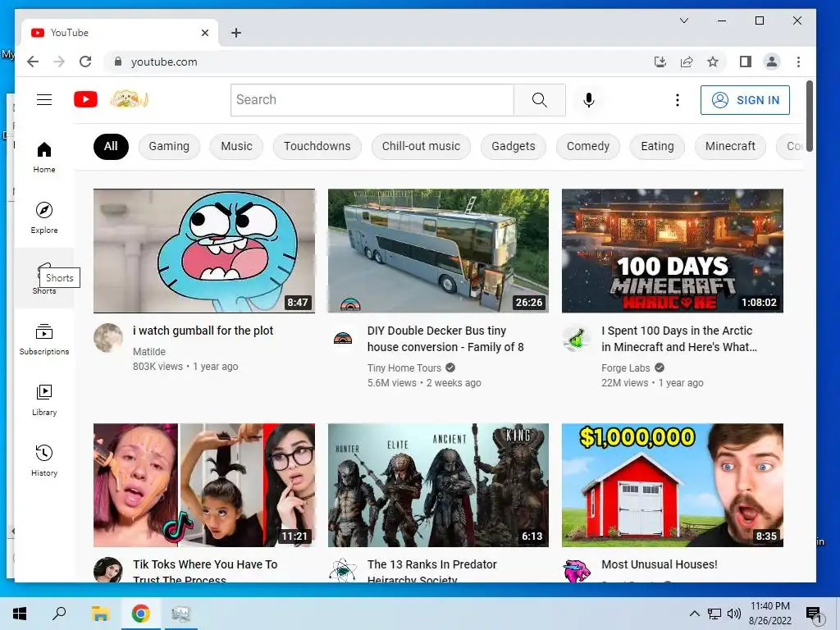Open a new browser tab
The width and height of the screenshot is (840, 630).
235,33
